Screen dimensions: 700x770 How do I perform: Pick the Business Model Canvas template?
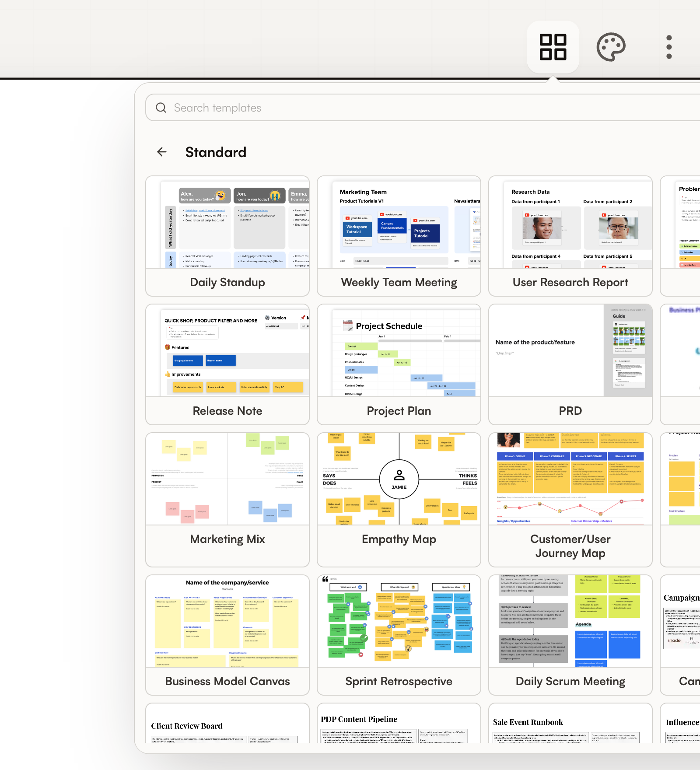pyautogui.click(x=227, y=635)
